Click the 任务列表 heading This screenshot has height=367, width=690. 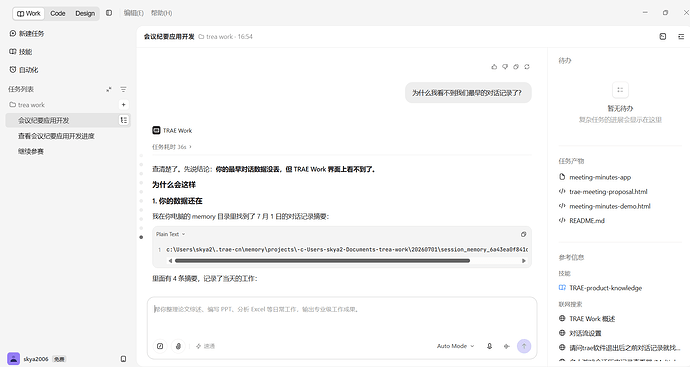coord(21,89)
